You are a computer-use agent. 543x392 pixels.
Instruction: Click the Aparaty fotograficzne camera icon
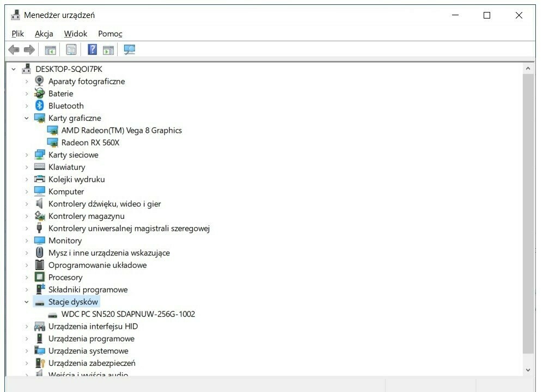pyautogui.click(x=39, y=81)
